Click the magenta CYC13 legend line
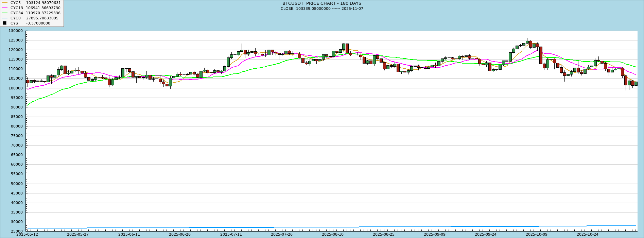Screen dimensions: 644x238 pyautogui.click(x=4, y=8)
